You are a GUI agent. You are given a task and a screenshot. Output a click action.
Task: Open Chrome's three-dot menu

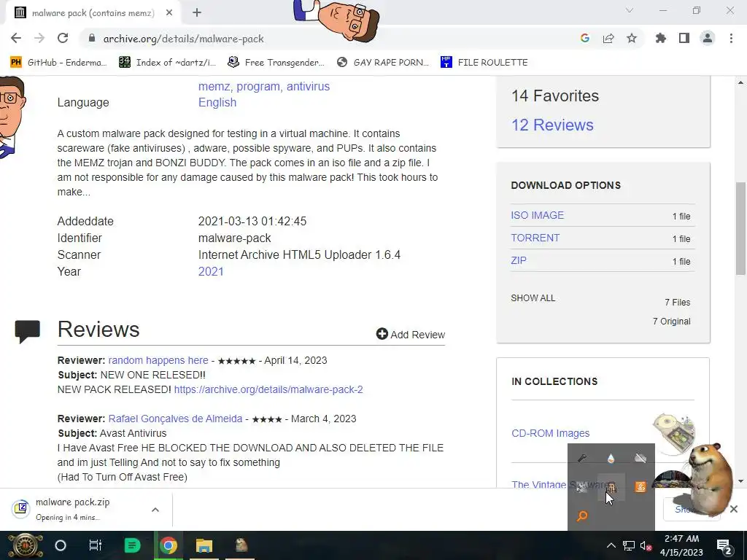point(731,38)
